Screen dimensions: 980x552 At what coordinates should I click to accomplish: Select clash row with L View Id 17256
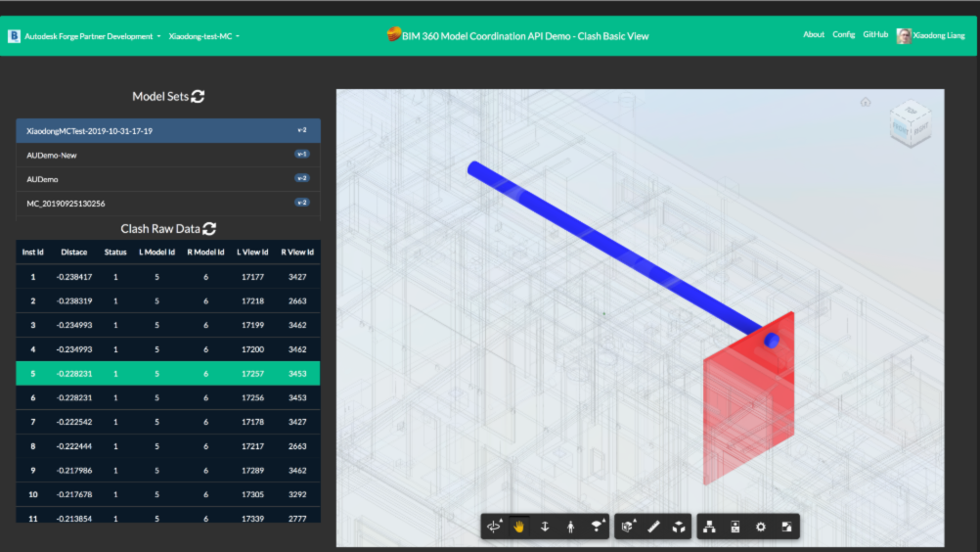[x=168, y=397]
